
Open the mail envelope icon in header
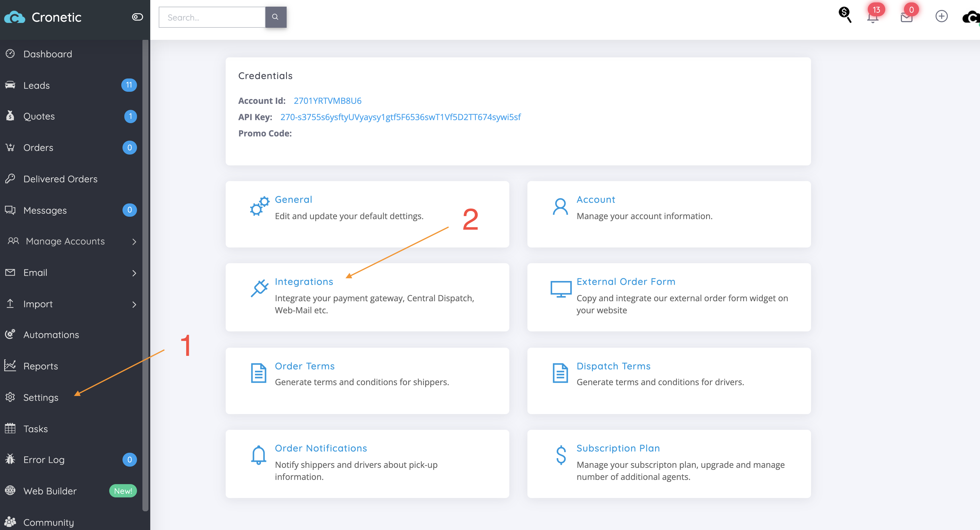coord(906,18)
